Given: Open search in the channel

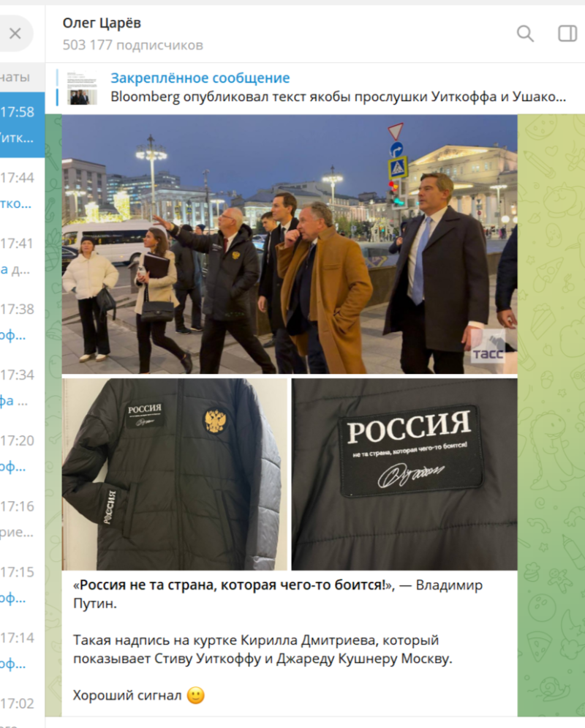Looking at the screenshot, I should (x=525, y=34).
